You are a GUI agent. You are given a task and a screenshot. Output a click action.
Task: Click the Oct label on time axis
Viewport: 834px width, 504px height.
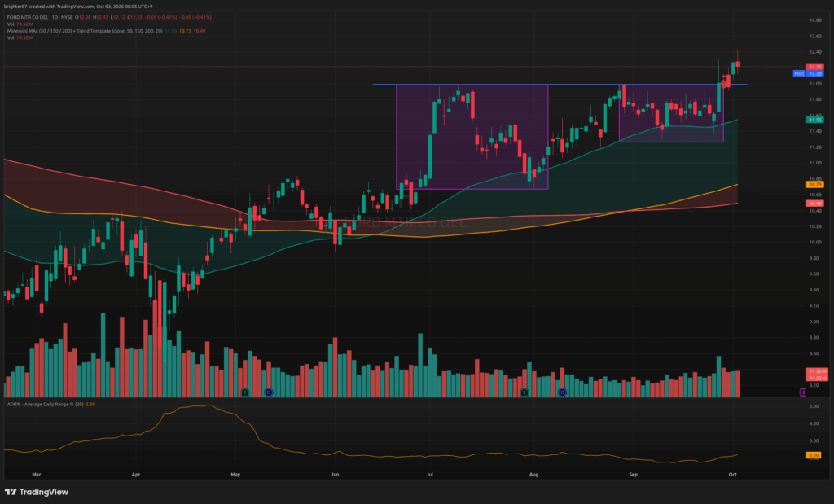pyautogui.click(x=732, y=472)
